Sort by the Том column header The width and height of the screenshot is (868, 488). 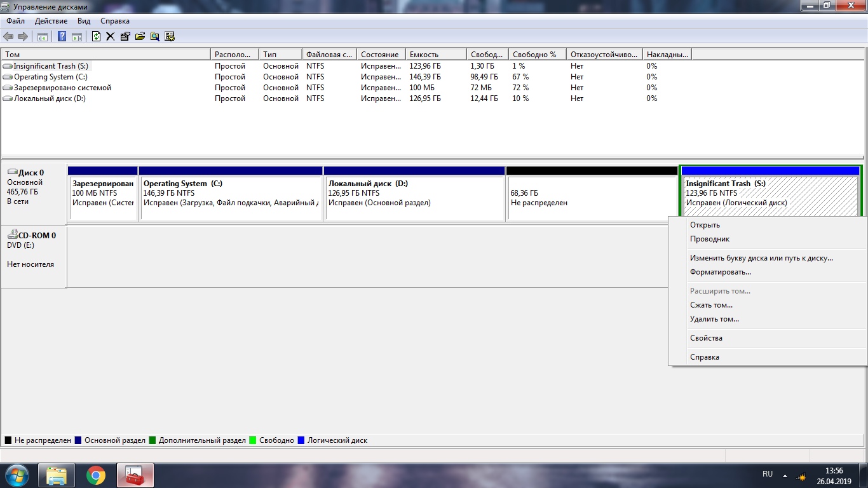[x=105, y=55]
